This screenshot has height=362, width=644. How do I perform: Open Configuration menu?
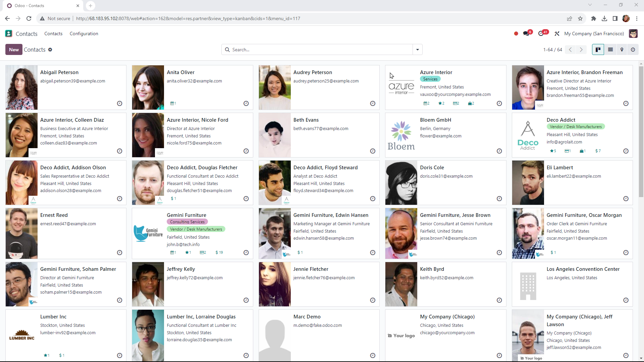(x=84, y=34)
